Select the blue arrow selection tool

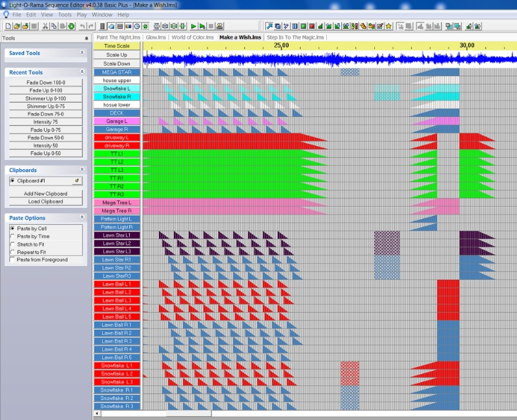pyautogui.click(x=269, y=26)
